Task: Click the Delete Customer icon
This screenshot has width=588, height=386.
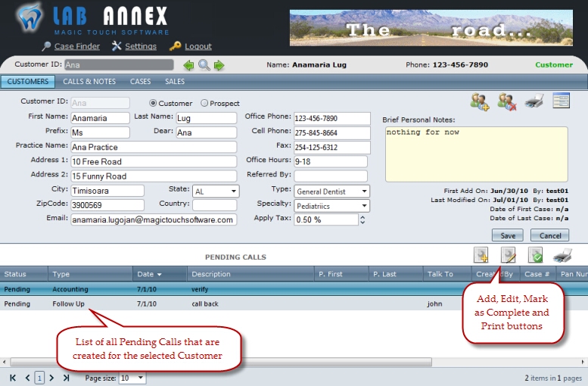Action: point(507,101)
